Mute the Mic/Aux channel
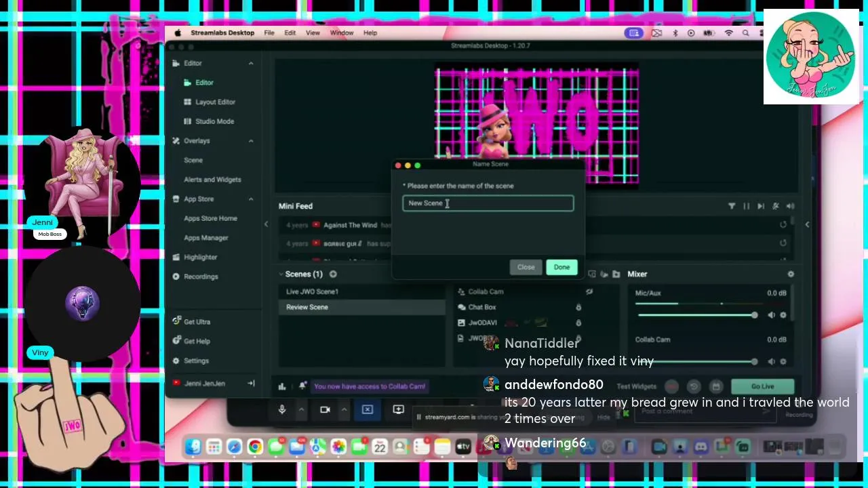868x488 pixels. [x=771, y=315]
